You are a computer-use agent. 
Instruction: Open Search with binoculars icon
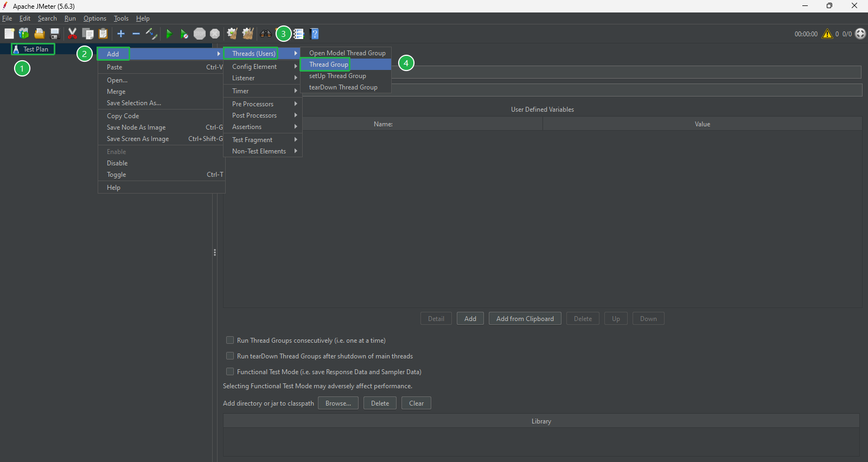[265, 34]
